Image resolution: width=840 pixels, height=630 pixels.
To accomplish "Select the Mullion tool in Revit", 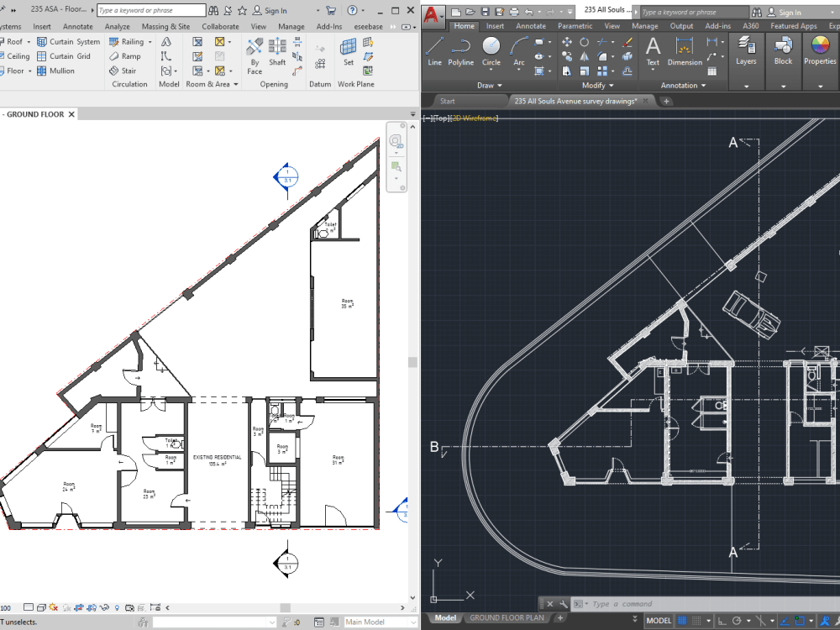I will [55, 71].
